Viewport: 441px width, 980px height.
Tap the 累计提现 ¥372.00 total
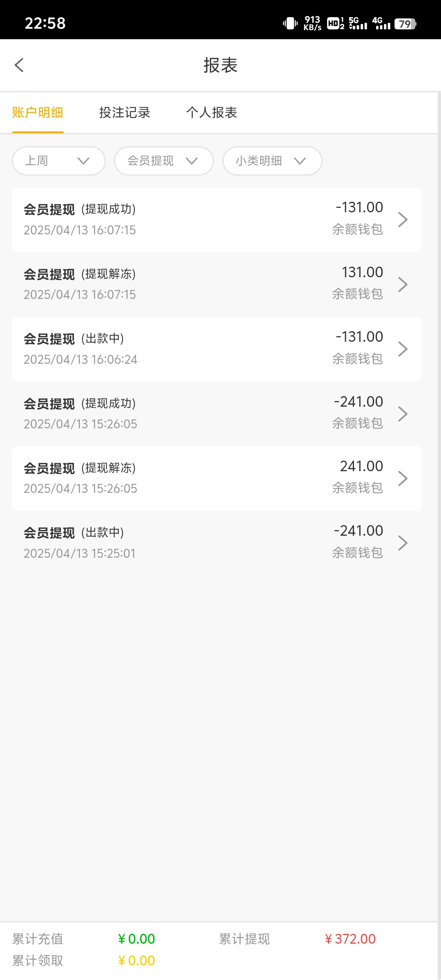click(x=350, y=939)
